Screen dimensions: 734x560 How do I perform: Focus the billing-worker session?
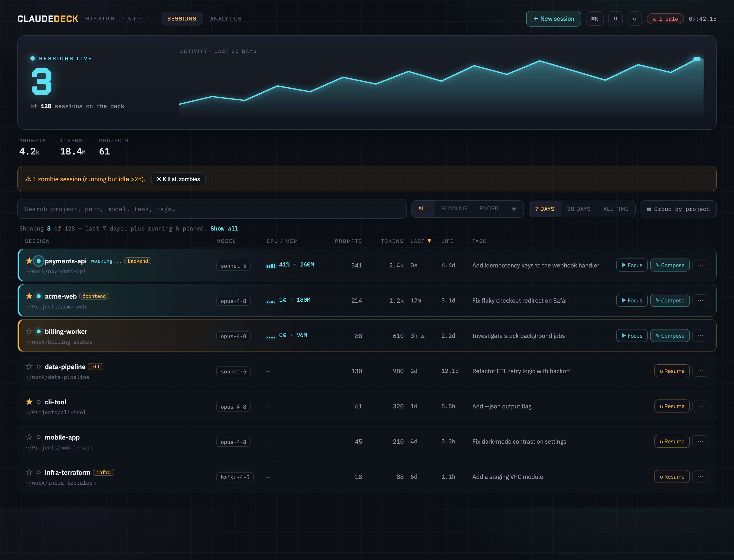(632, 336)
